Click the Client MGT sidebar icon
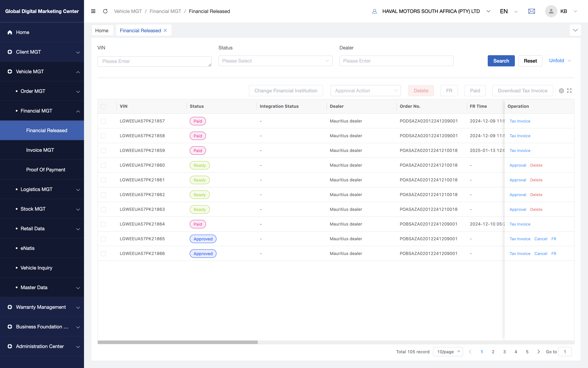 pos(10,52)
